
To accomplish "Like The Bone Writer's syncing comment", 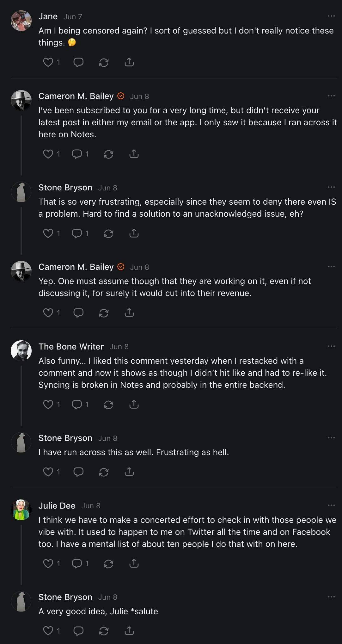I will [x=48, y=405].
